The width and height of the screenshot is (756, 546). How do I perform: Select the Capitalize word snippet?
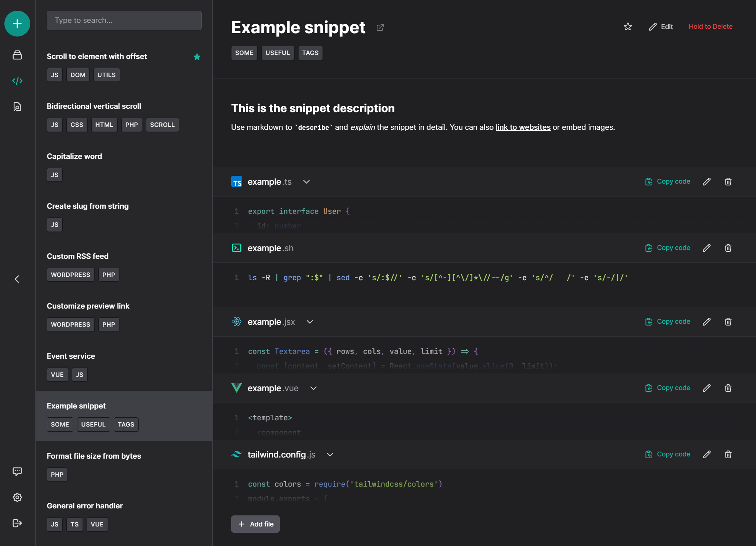(x=74, y=156)
